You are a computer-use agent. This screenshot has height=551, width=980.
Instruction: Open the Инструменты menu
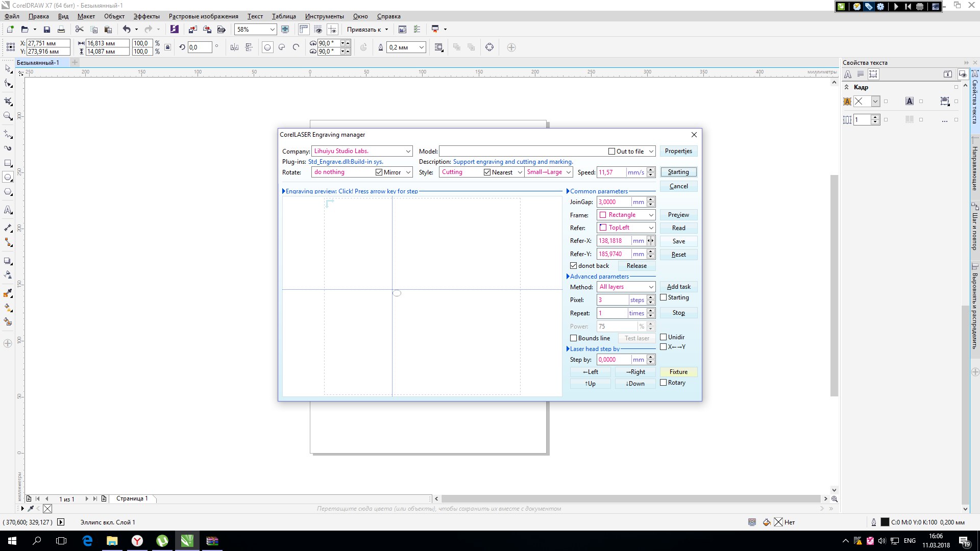pos(324,16)
